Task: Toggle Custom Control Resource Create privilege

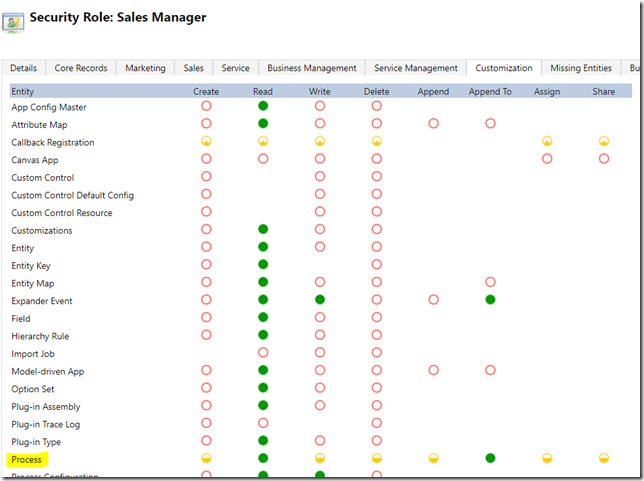Action: pos(206,212)
